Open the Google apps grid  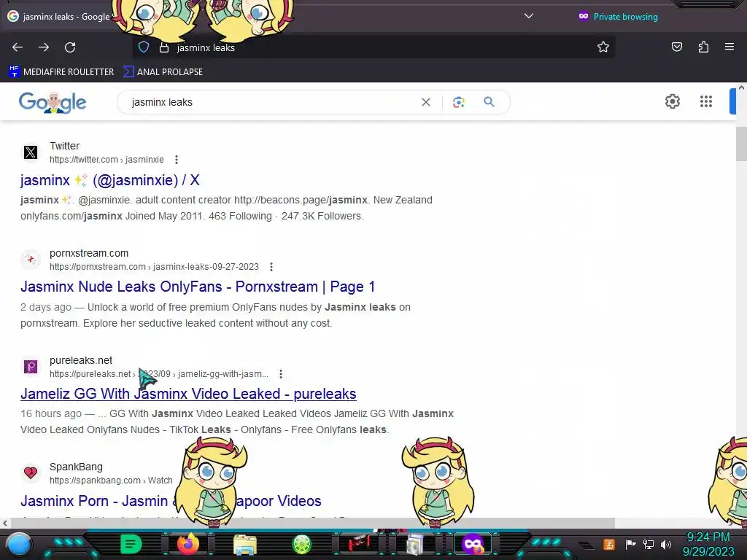[706, 101]
